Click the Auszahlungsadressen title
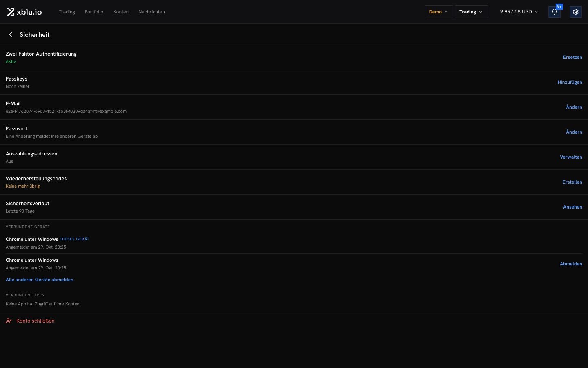 point(31,154)
